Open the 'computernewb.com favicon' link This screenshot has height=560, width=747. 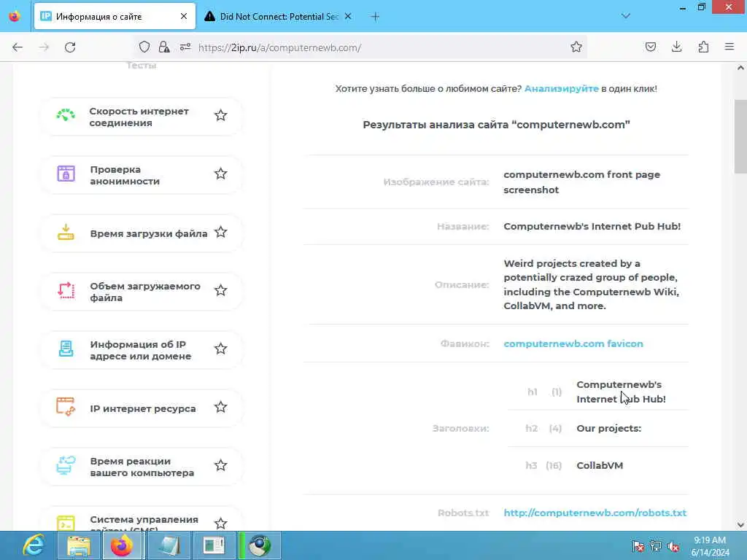coord(573,344)
